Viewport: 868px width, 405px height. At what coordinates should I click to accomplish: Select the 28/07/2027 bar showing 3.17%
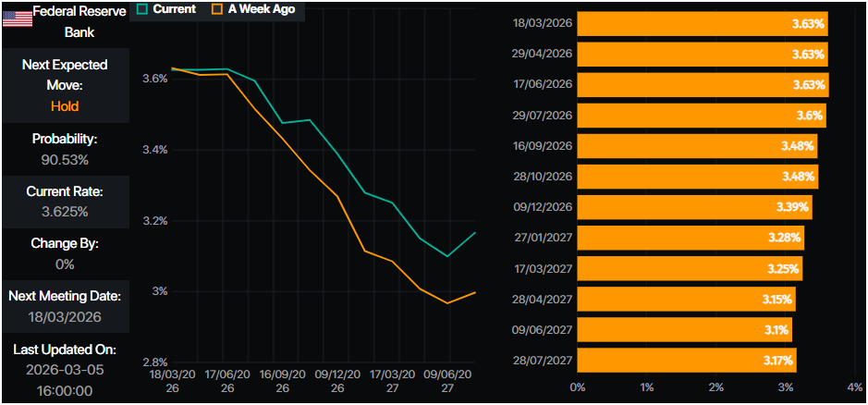click(687, 360)
